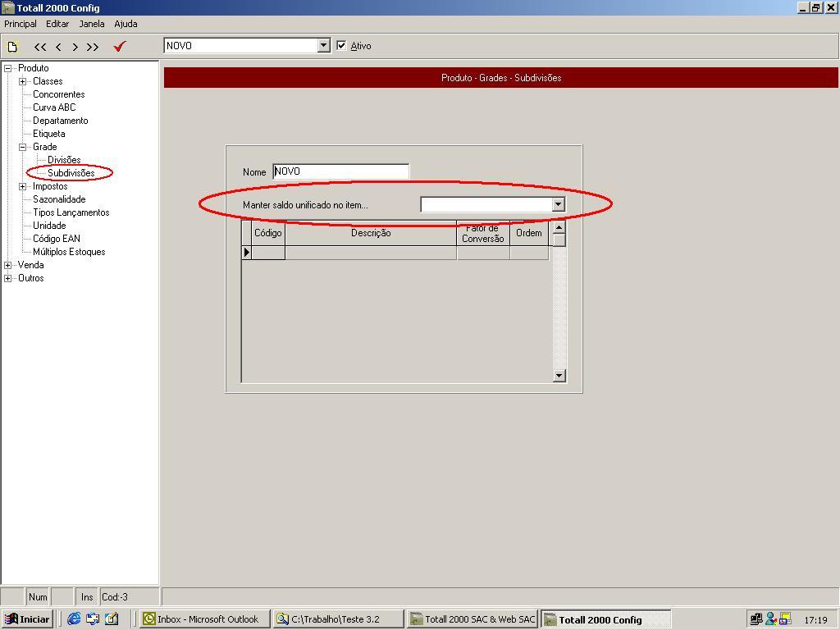Open the Principal menu
The width and height of the screenshot is (840, 630).
(x=21, y=24)
